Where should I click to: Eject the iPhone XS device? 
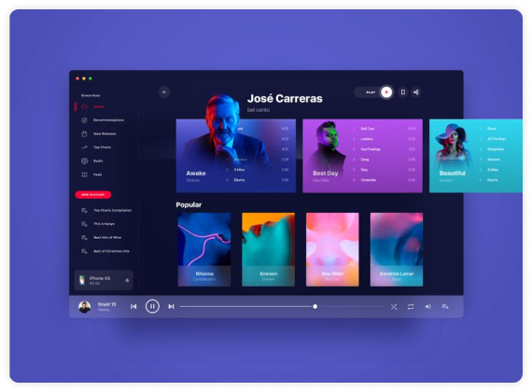click(127, 280)
